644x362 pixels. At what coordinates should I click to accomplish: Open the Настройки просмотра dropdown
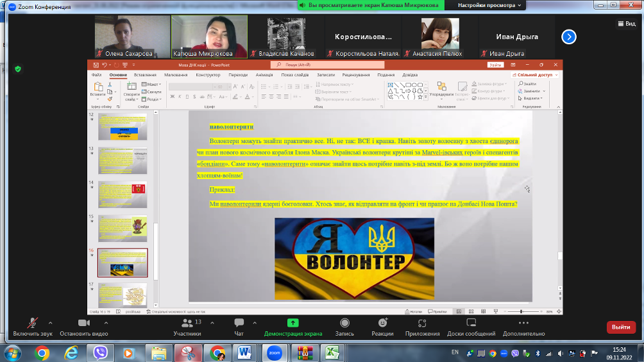pyautogui.click(x=490, y=5)
